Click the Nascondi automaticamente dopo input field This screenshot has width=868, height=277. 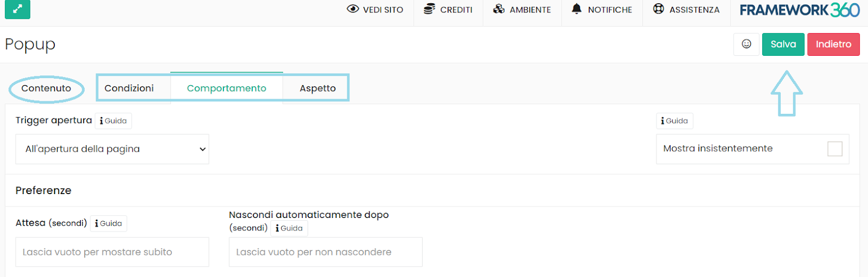coord(325,252)
